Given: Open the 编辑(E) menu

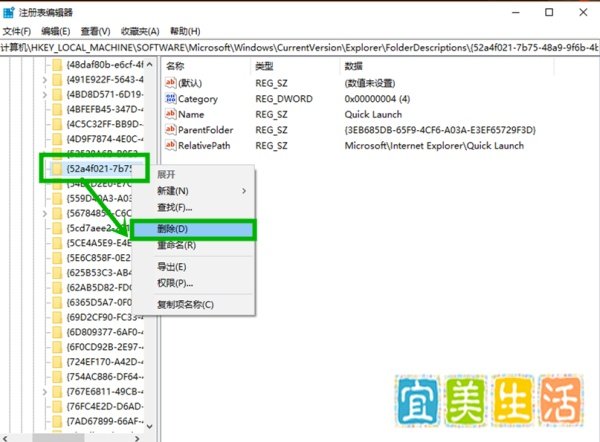Looking at the screenshot, I should [56, 31].
